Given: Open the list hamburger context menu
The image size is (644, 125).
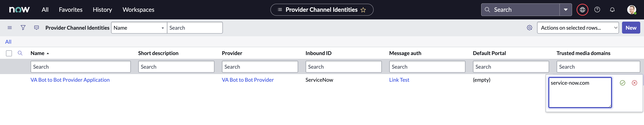Looking at the screenshot, I should point(10,28).
